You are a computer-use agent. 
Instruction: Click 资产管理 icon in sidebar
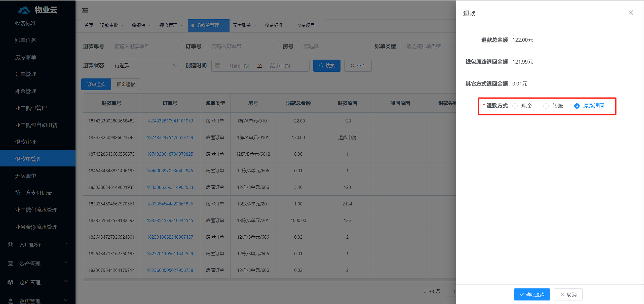(x=10, y=264)
